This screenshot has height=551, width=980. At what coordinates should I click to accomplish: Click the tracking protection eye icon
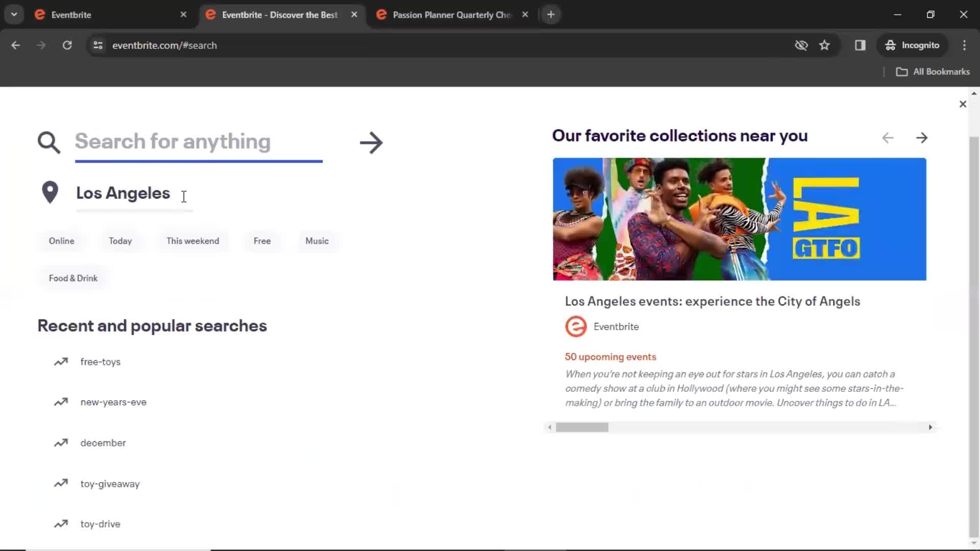pos(801,45)
